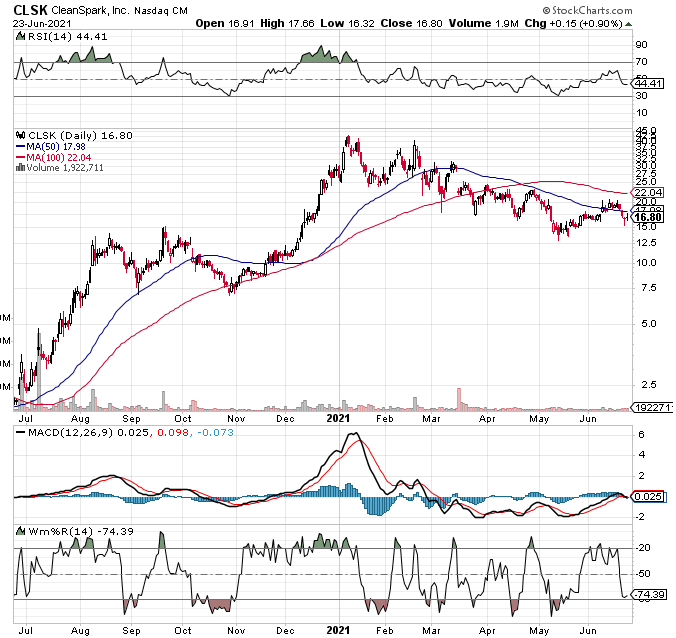Click the bold 2021 label under volume bars
Image resolution: width=676 pixels, height=638 pixels.
[x=338, y=418]
